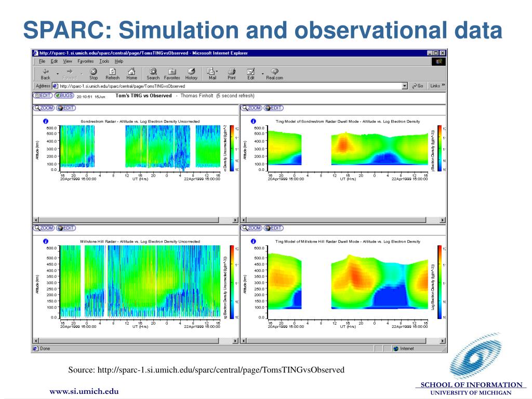The height and width of the screenshot is (399, 532).
Task: Expand the Links toolbar chevron
Action: [443, 85]
